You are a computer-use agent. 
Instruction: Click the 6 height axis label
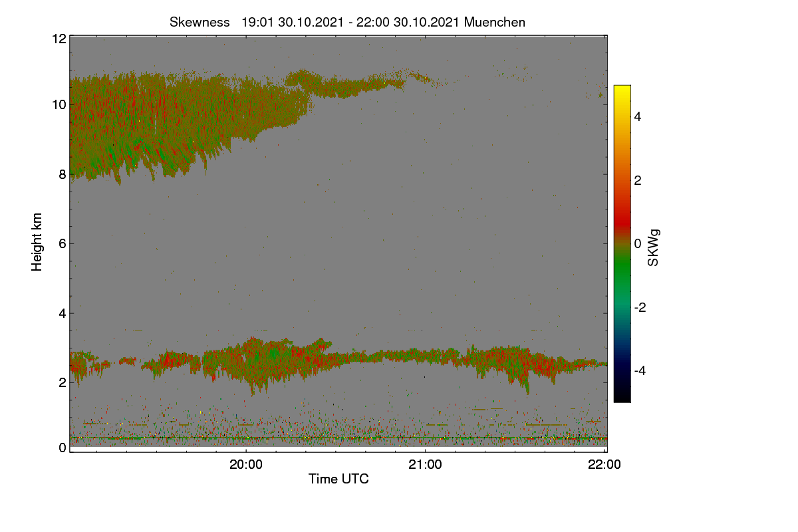coord(63,243)
